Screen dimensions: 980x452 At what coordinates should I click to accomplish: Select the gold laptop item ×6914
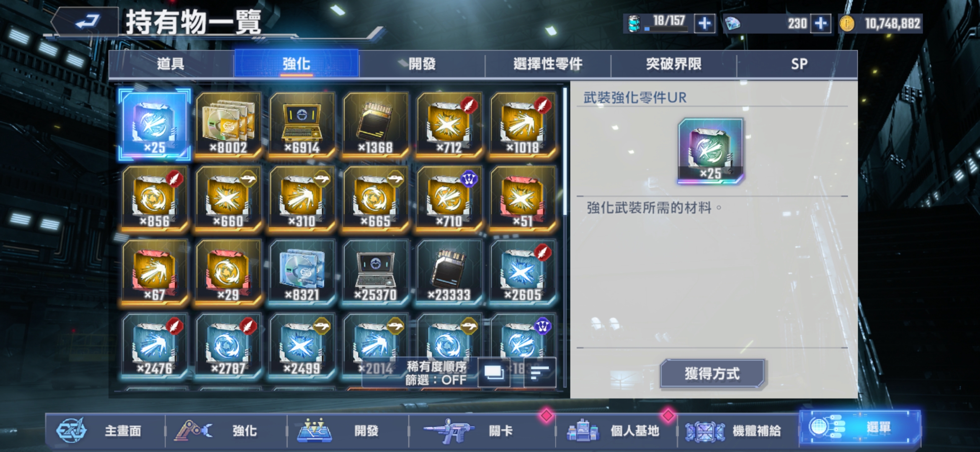coord(302,125)
